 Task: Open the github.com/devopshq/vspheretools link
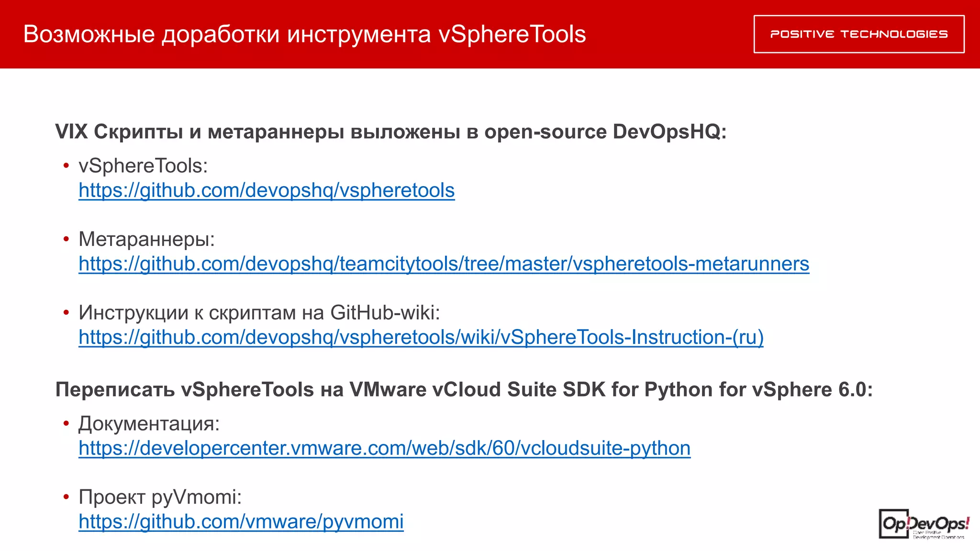click(x=267, y=190)
